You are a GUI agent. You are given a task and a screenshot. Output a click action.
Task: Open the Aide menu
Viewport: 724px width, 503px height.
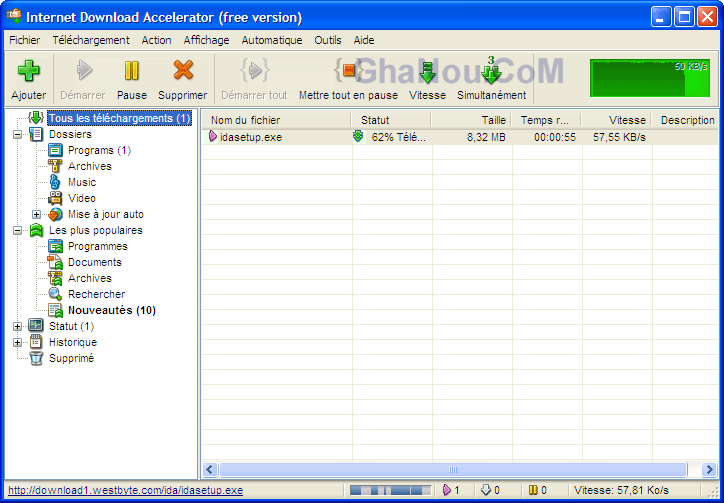pyautogui.click(x=364, y=40)
